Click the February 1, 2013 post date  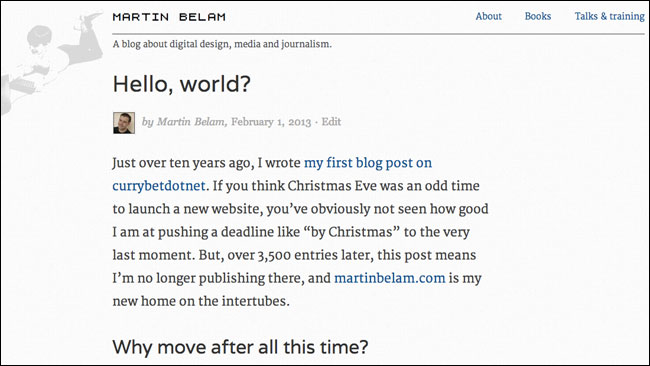pos(271,122)
